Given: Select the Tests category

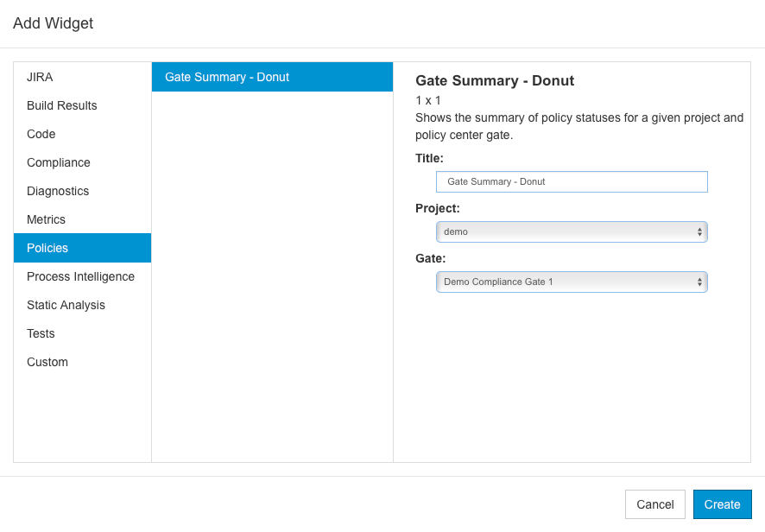Looking at the screenshot, I should coord(82,333).
